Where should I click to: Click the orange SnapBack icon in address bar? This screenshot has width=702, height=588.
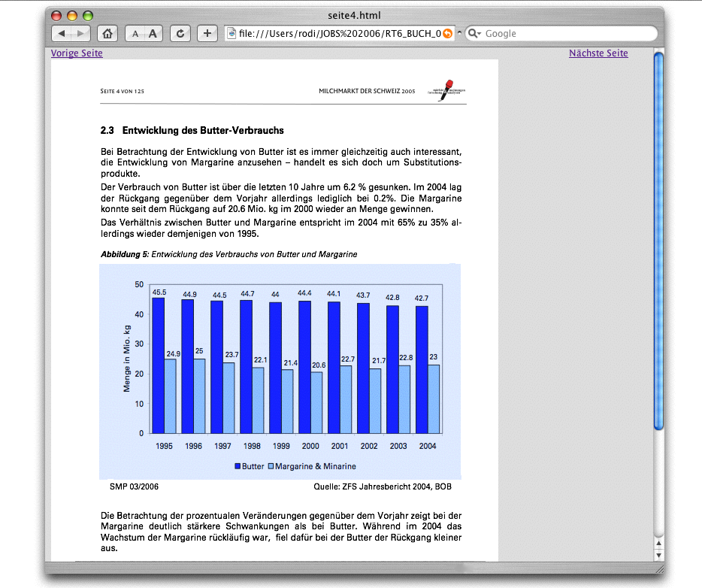(448, 33)
